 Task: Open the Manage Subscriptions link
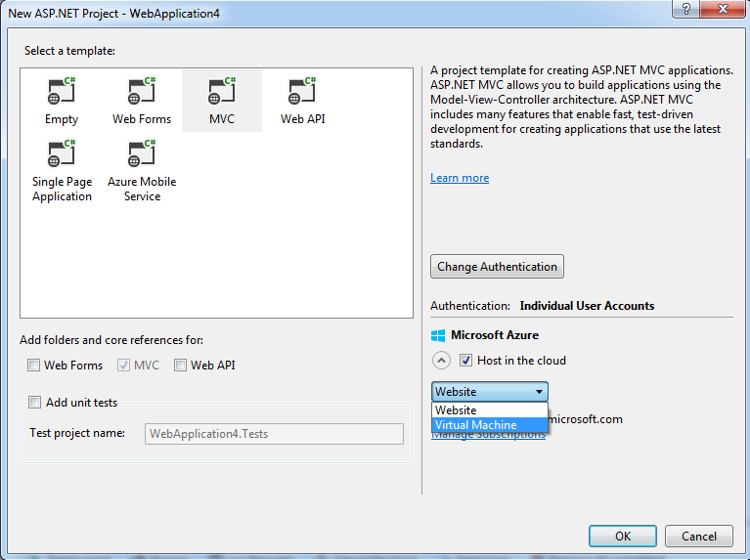point(488,435)
